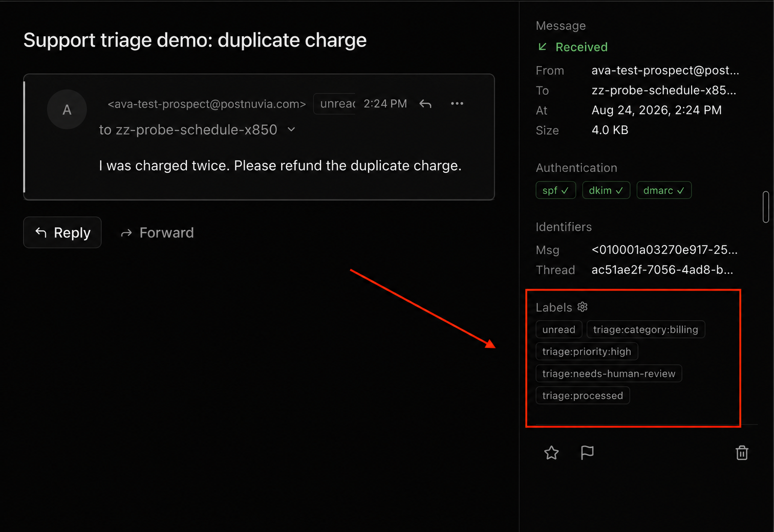Click the dkim authentication badge

(x=606, y=190)
